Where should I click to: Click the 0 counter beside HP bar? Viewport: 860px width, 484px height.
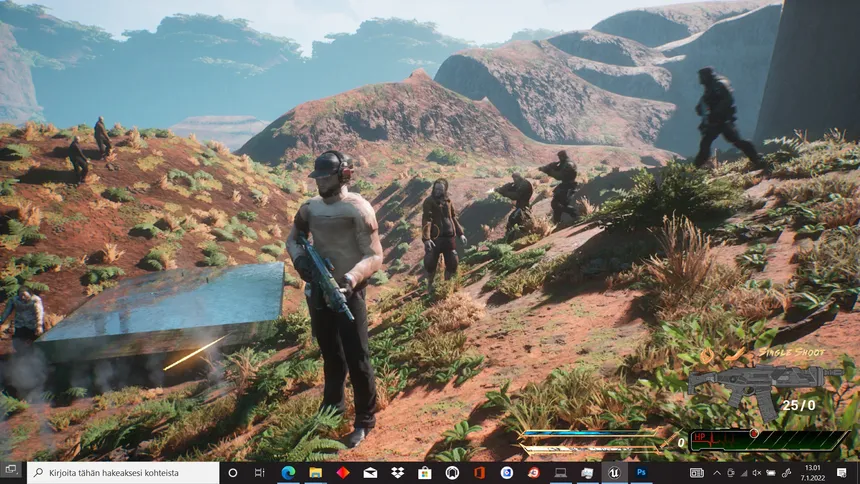pyautogui.click(x=681, y=442)
